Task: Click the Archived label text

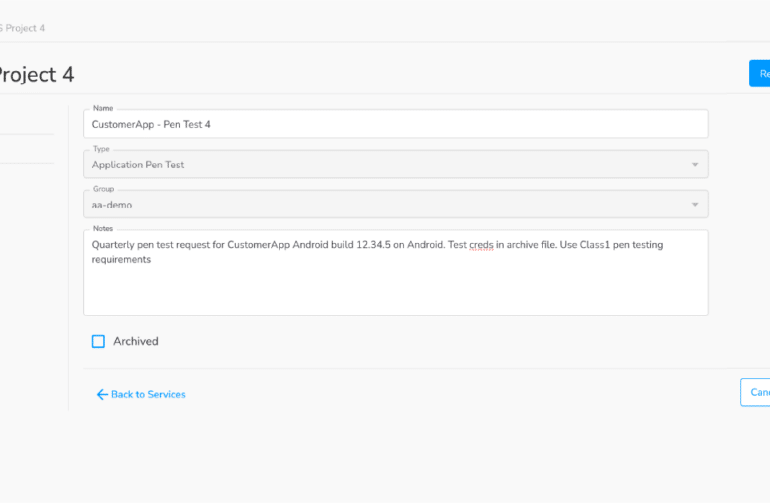Action: 136,341
